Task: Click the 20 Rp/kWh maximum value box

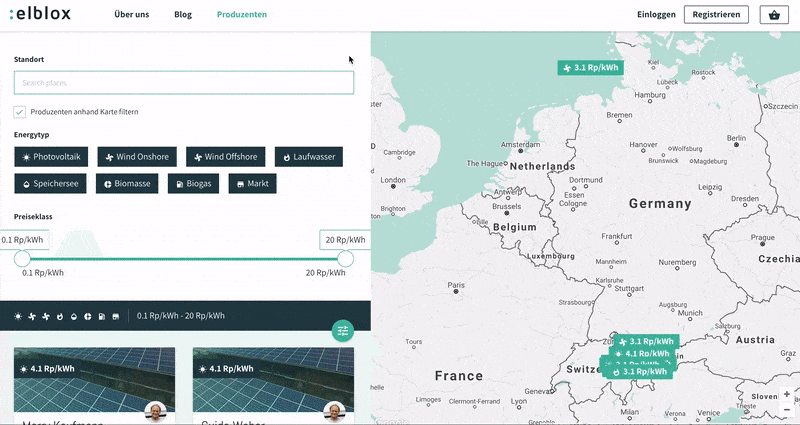Action: click(345, 240)
